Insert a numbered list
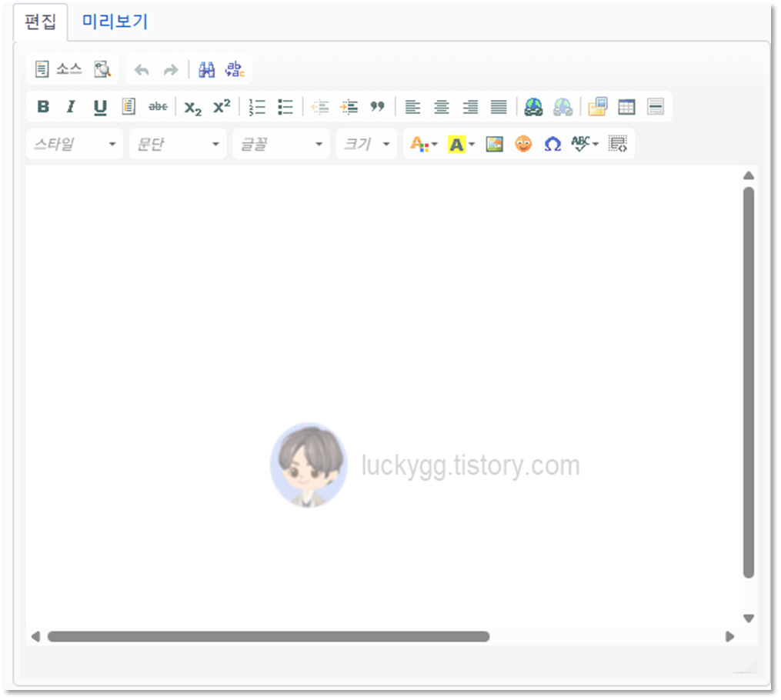This screenshot has height=700, width=781. 257,107
